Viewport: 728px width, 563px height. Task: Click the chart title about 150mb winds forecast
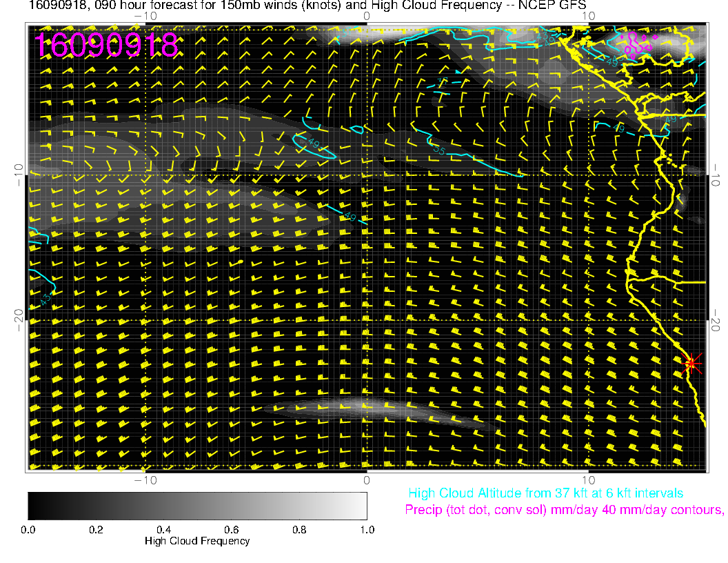coord(307,6)
